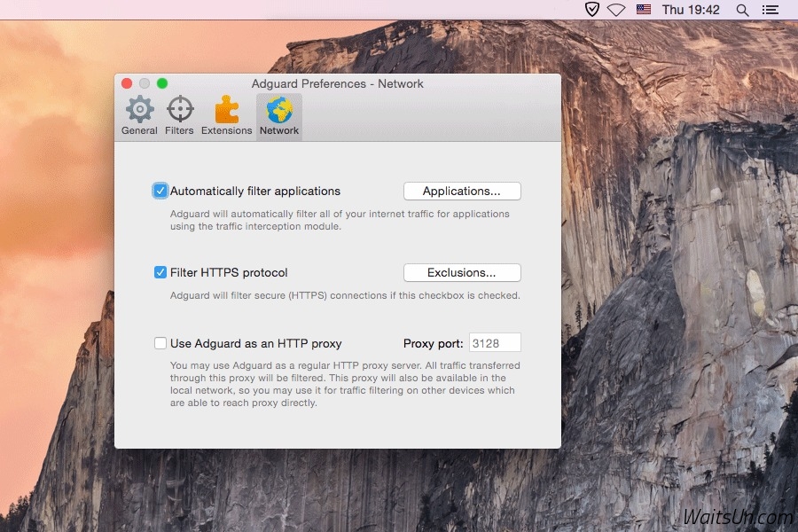Minimize the Preferences window
Image resolution: width=798 pixels, height=532 pixels.
tap(144, 82)
